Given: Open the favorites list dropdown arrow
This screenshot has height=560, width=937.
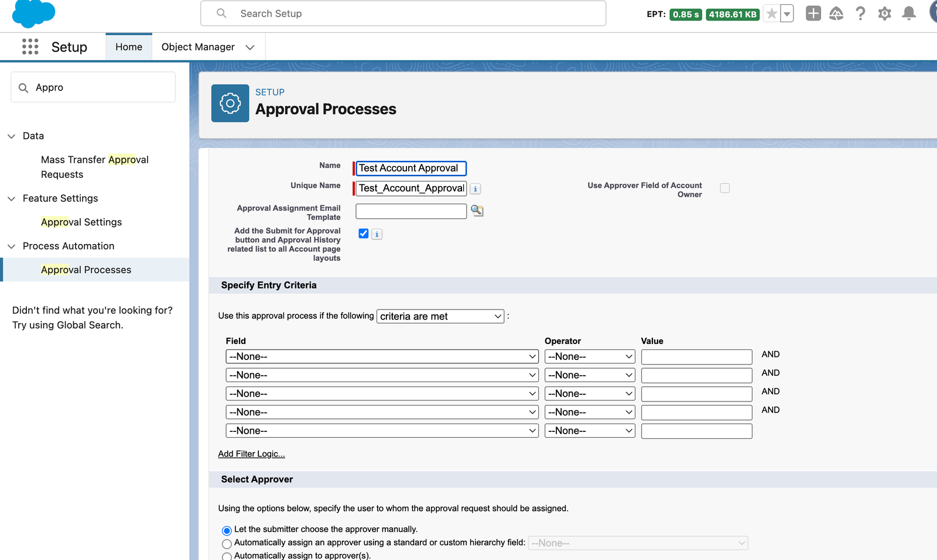Looking at the screenshot, I should click(x=787, y=13).
